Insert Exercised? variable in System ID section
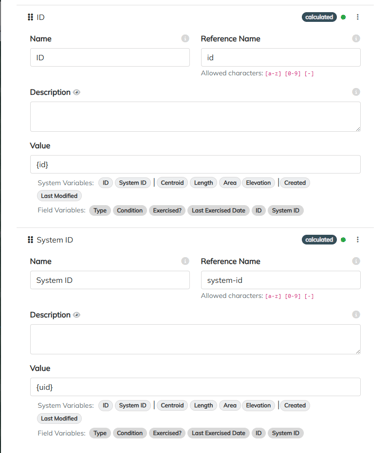 click(x=167, y=433)
